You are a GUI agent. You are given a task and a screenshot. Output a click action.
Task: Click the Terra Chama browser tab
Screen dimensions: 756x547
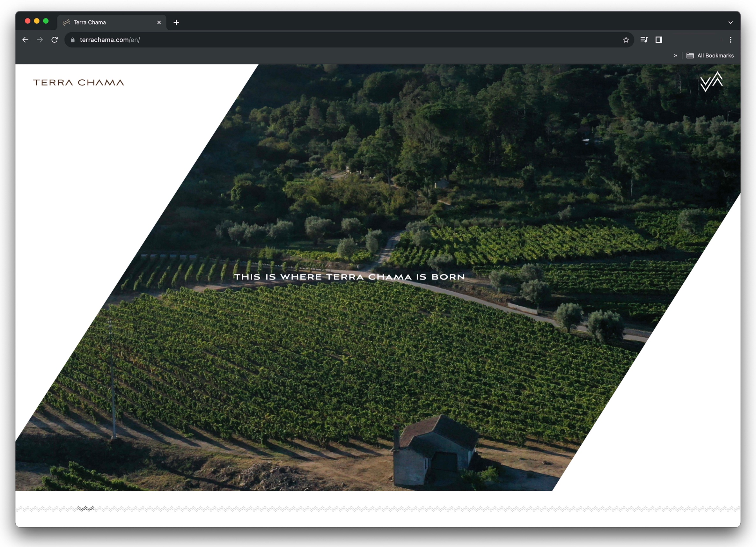pos(111,22)
